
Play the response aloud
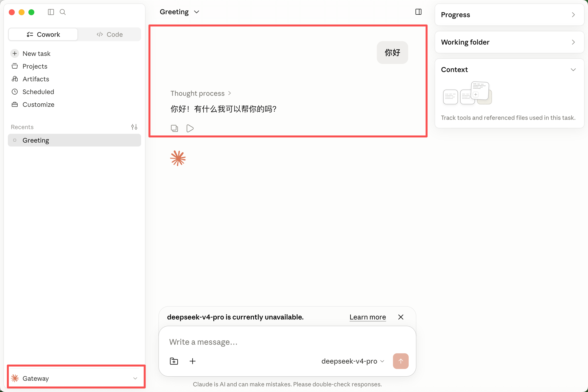[x=190, y=128]
